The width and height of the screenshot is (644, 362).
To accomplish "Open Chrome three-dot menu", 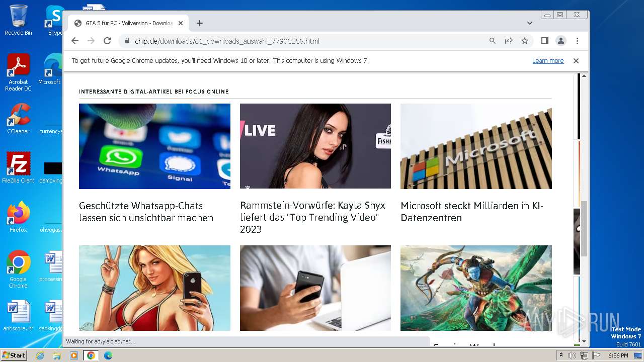I will pos(577,41).
